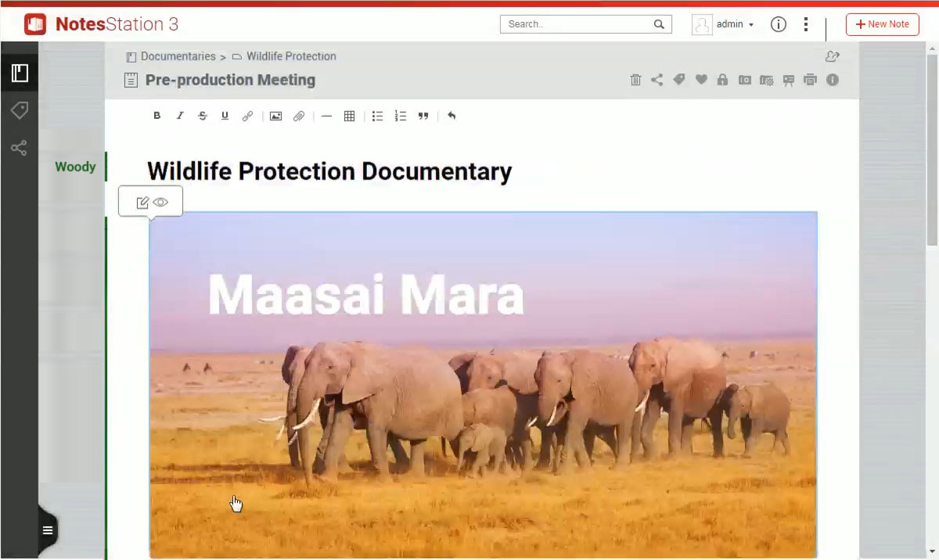Click the share icon in the note toolbar
The image size is (939, 560).
[657, 80]
